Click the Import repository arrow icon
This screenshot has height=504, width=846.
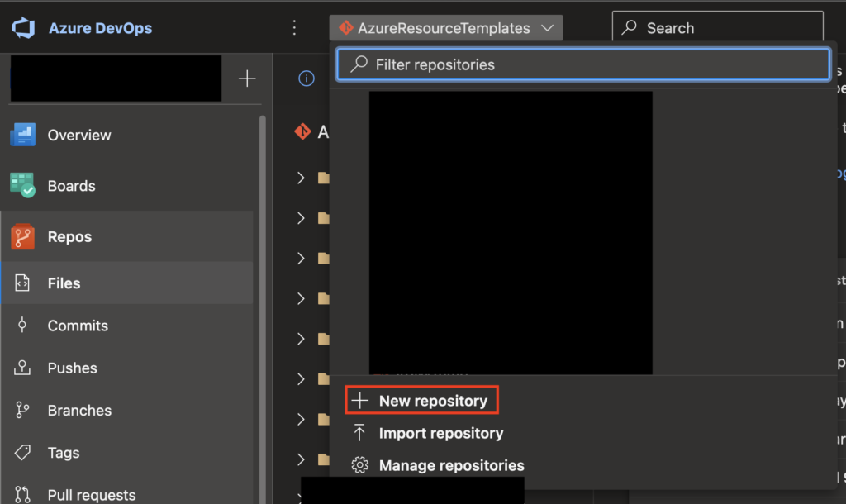coord(359,433)
